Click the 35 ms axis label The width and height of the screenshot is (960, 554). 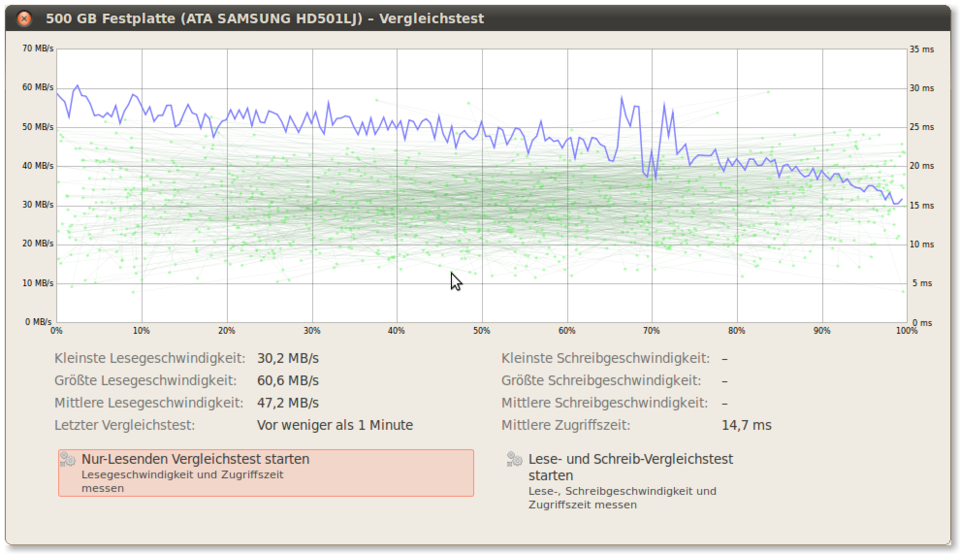click(x=921, y=49)
